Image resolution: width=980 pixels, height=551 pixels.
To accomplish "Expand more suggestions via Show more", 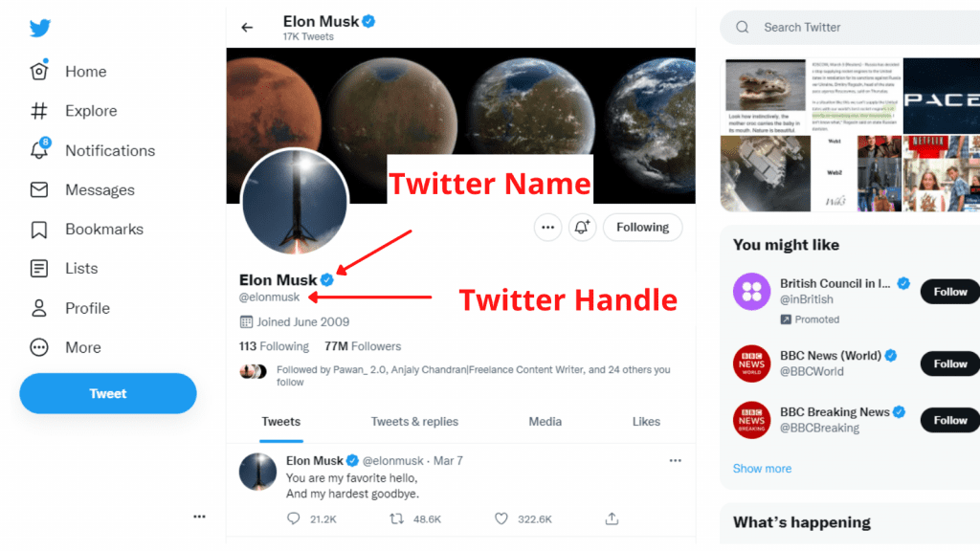I will coord(762,468).
